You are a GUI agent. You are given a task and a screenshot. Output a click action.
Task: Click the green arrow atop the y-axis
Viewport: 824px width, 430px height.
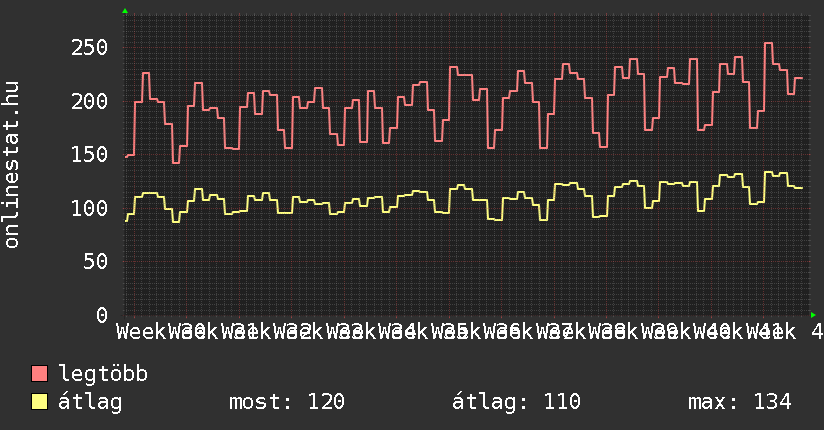coord(125,11)
